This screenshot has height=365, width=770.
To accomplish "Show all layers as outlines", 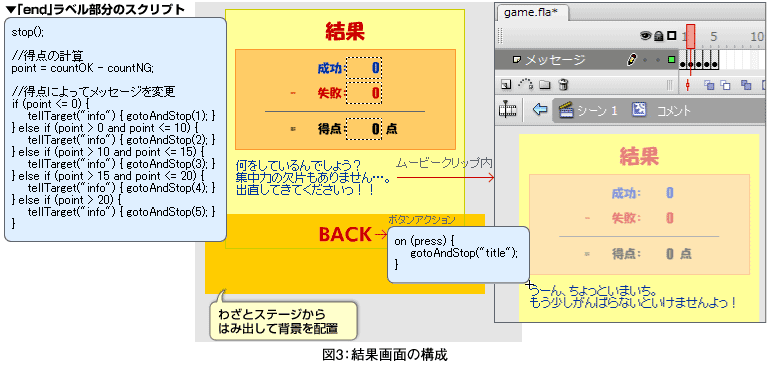I will [671, 35].
